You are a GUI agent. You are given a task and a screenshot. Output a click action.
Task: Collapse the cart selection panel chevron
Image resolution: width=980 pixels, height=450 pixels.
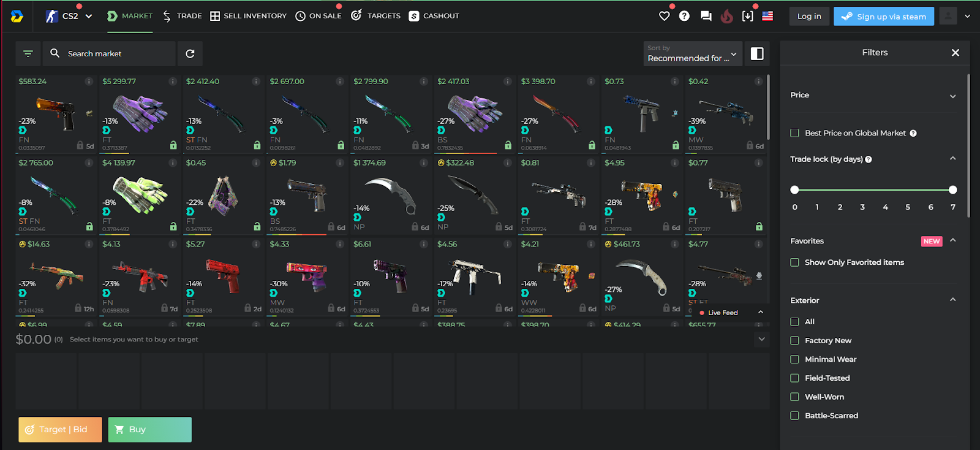coord(761,339)
